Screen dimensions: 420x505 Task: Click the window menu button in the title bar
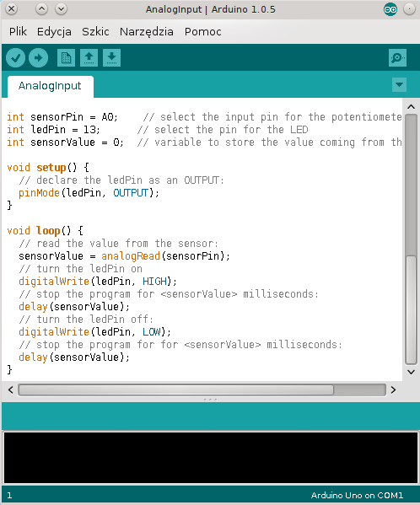(x=11, y=9)
